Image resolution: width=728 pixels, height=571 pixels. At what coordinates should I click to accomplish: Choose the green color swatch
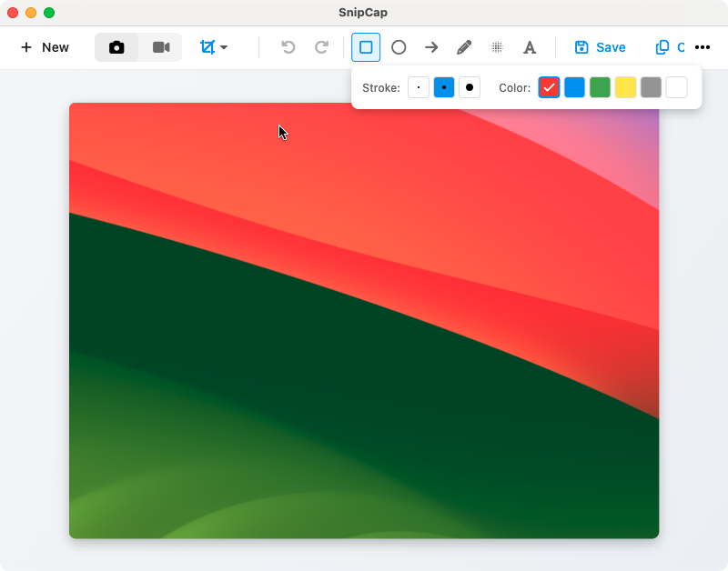[x=600, y=87]
